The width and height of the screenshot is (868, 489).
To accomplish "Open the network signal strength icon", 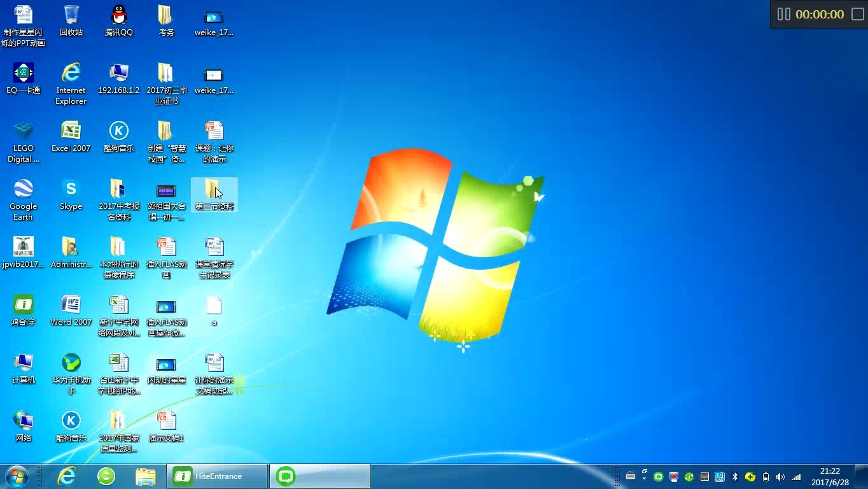I will click(796, 477).
